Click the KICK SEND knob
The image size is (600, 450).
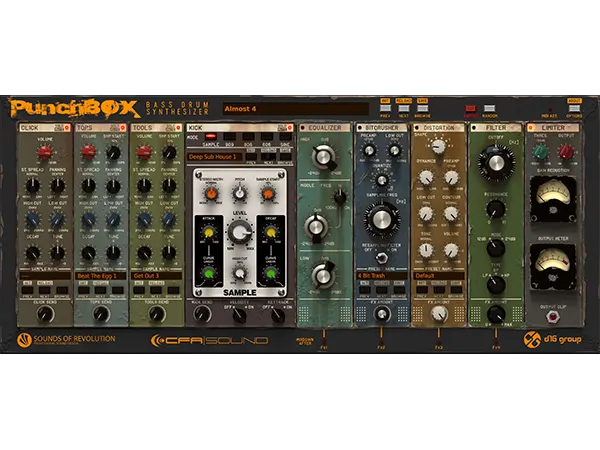(x=202, y=314)
